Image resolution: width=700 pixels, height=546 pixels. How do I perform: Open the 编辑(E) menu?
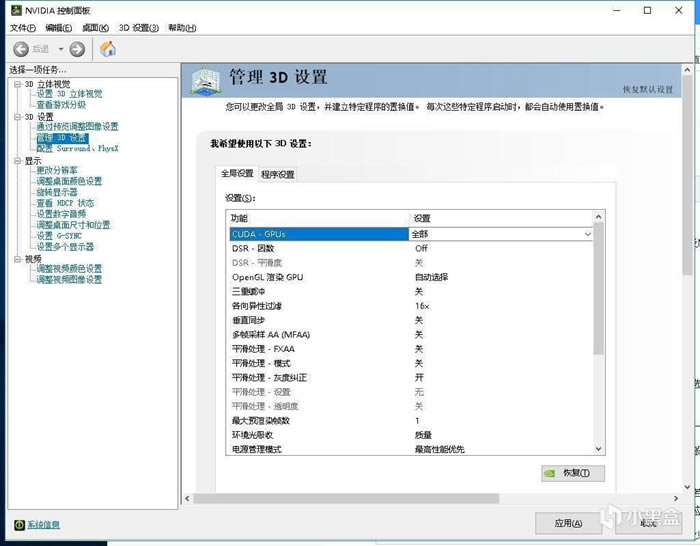click(58, 28)
